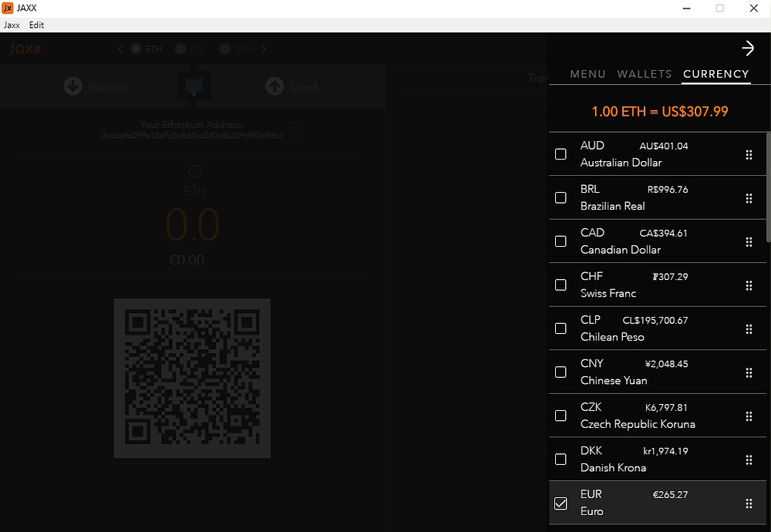Click the currency list scrollbar
771x532 pixels.
(x=768, y=187)
